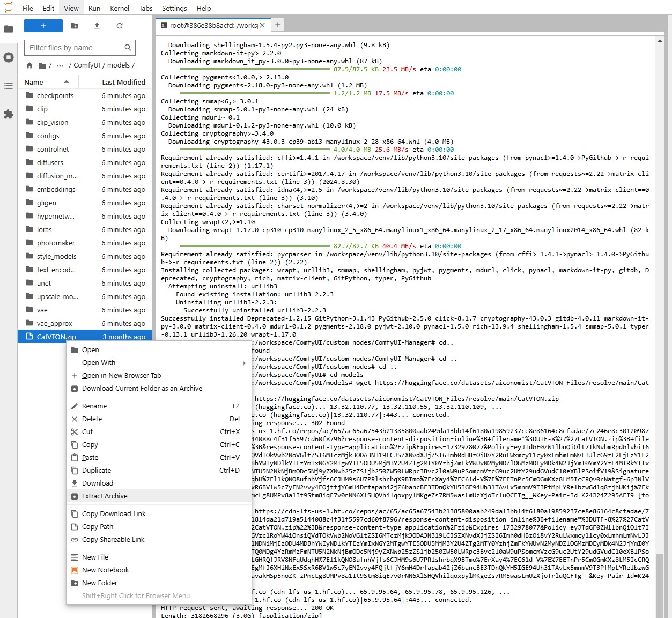Navigate to ComfyUI via the breadcrumb link
The width and height of the screenshot is (672, 618).
[87, 65]
